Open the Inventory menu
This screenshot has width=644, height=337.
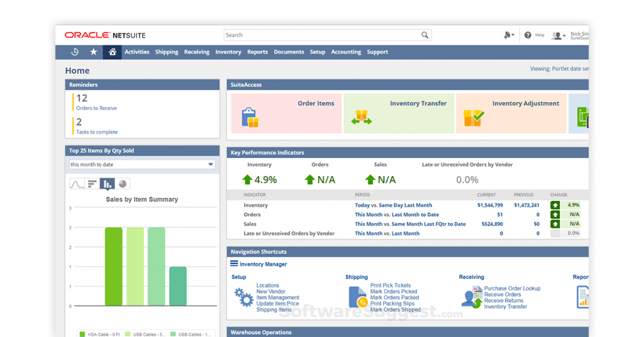(228, 52)
